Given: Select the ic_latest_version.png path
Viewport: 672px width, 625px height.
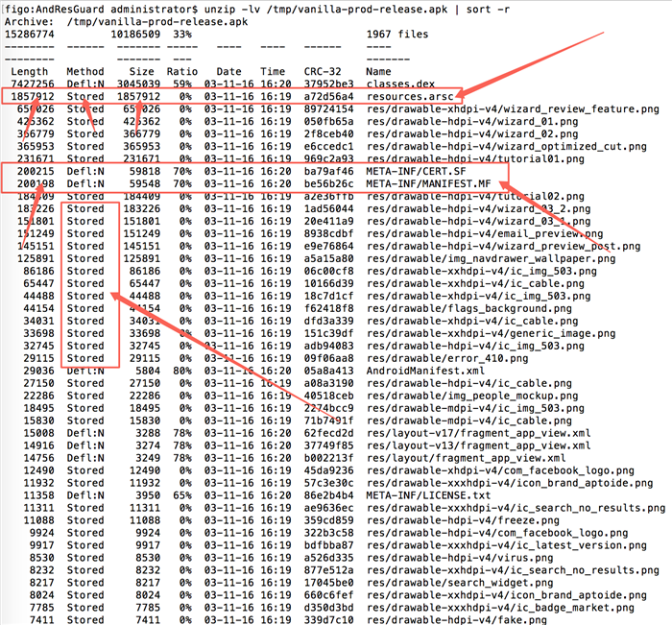Looking at the screenshot, I should 506,545.
